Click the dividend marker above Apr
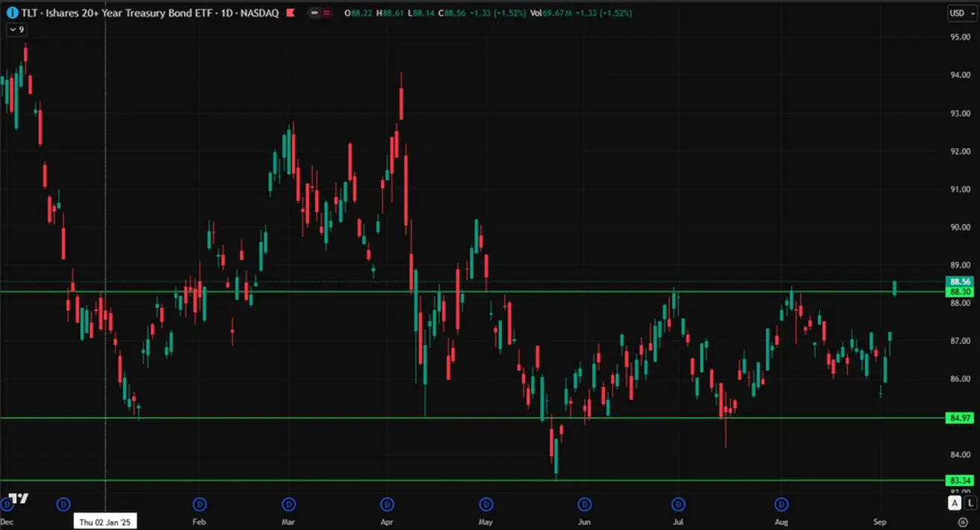Screen dimensions: 980x530 pos(386,504)
